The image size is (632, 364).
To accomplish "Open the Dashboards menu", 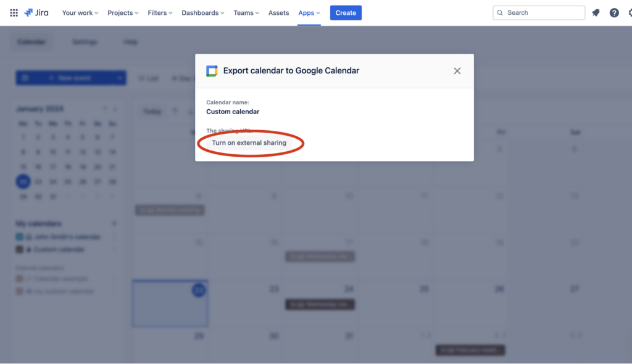I will point(203,12).
